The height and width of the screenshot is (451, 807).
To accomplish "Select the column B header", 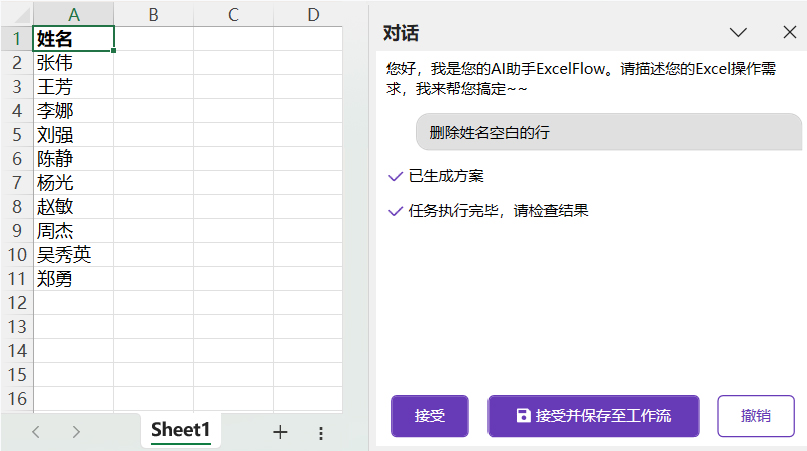I will point(153,14).
